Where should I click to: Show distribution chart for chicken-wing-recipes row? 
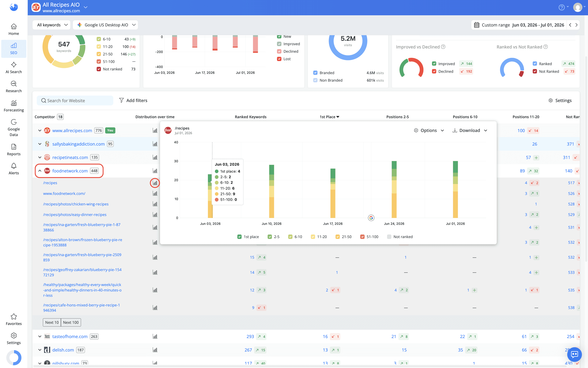tap(155, 204)
